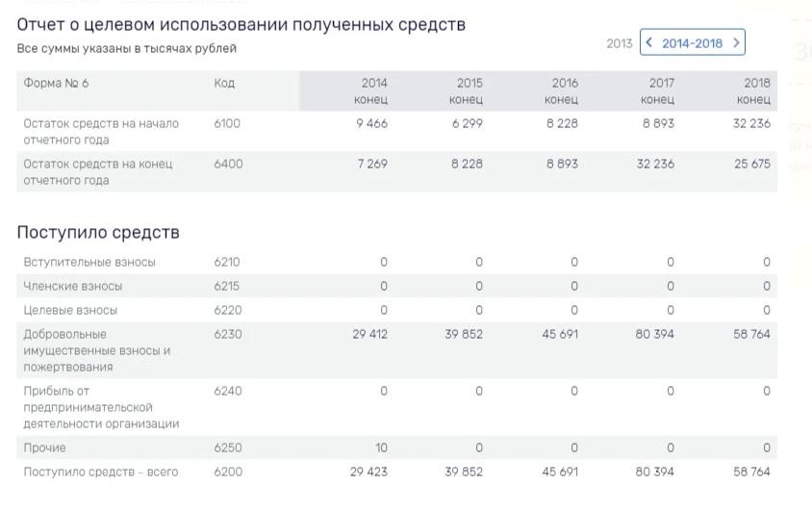The width and height of the screenshot is (812, 510).
Task: Click the 2016 конец column header
Action: click(x=563, y=91)
